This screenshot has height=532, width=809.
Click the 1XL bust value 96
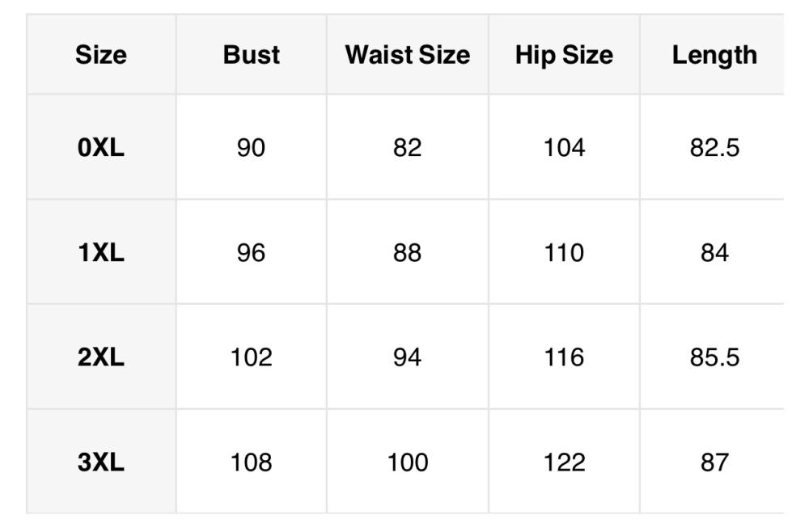tap(252, 252)
